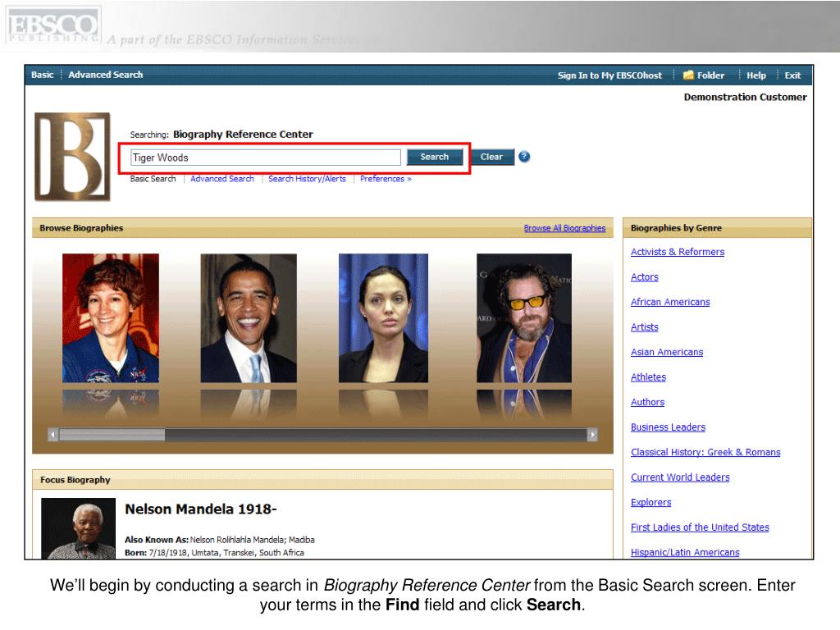Select the bearded man with yellow glasses thumbnail
840x630 pixels.
click(x=524, y=318)
